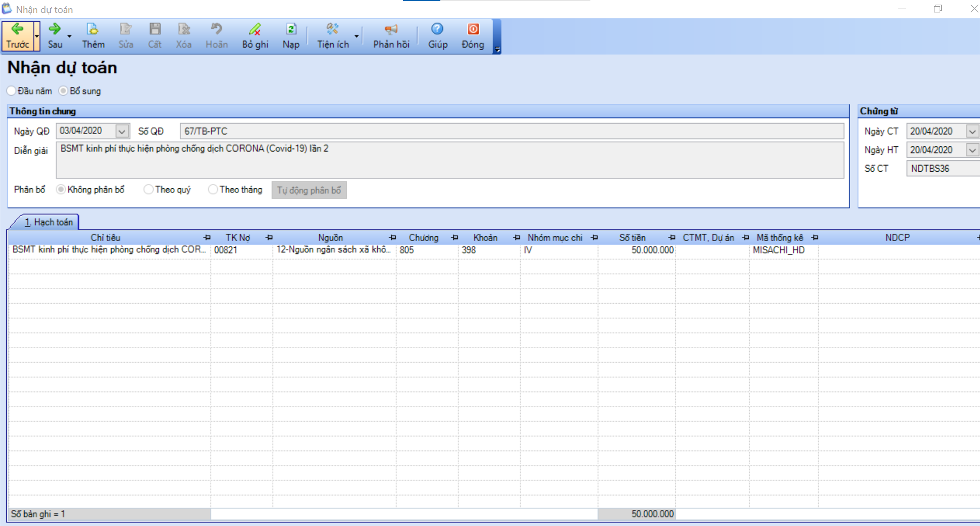980x526 pixels.
Task: Choose Theo tháng allocation option
Action: 213,190
